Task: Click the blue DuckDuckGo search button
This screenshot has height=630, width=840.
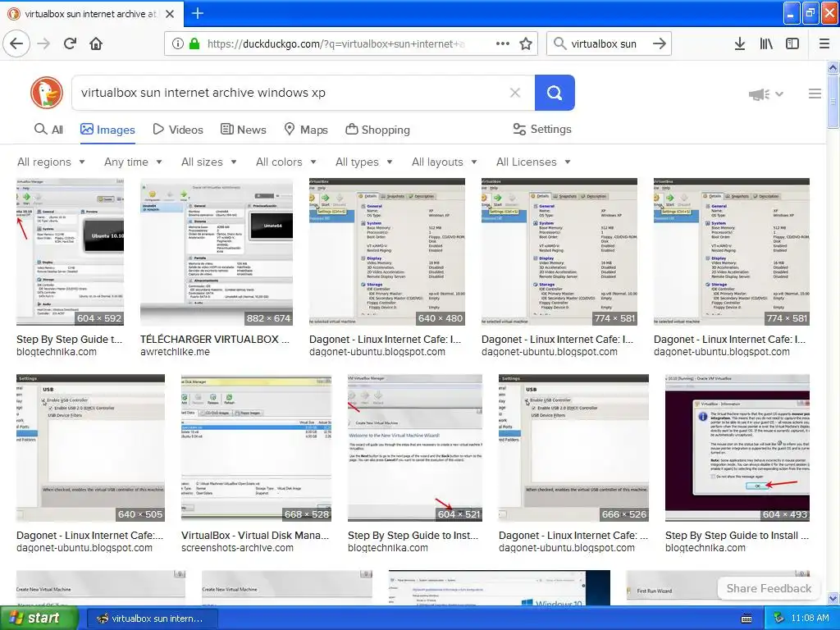Action: [x=555, y=93]
